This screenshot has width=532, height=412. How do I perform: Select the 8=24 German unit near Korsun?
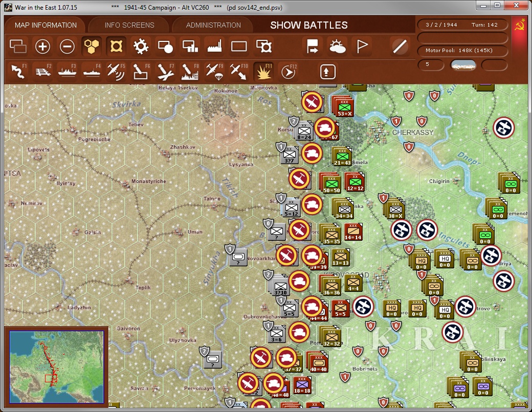[304, 131]
